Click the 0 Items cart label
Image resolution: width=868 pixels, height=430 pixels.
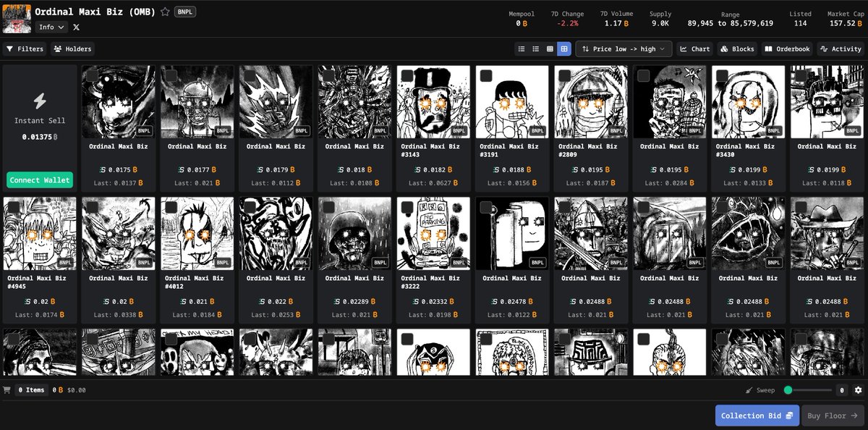31,389
